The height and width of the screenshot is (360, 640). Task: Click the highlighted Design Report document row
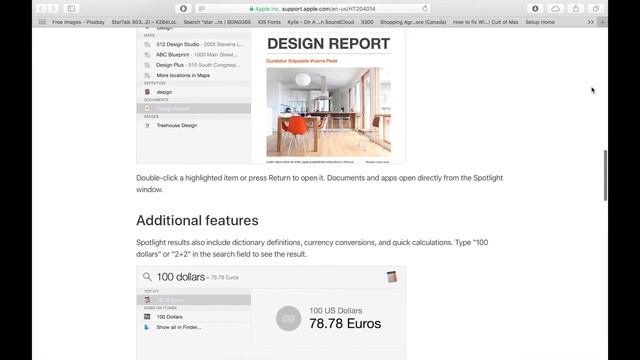[x=194, y=109]
